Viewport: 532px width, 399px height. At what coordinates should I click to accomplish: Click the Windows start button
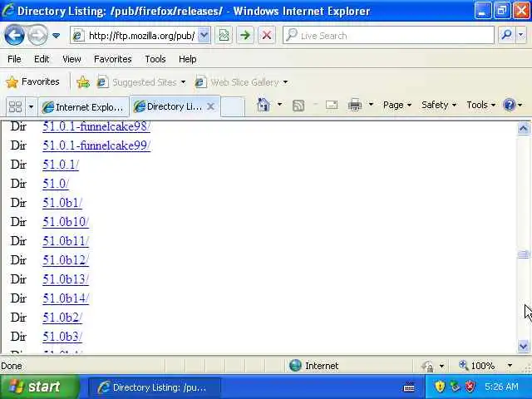[39, 387]
